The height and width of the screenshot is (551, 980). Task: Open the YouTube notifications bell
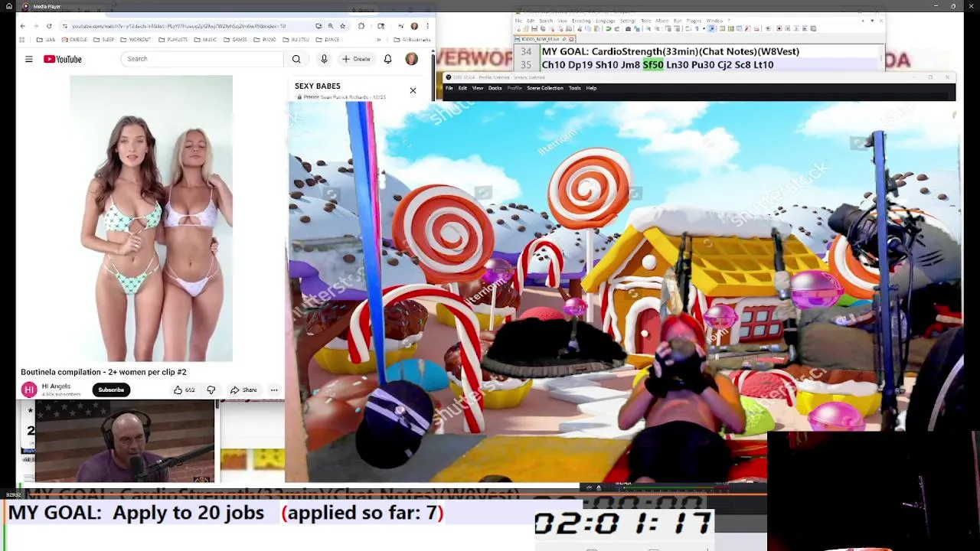387,59
